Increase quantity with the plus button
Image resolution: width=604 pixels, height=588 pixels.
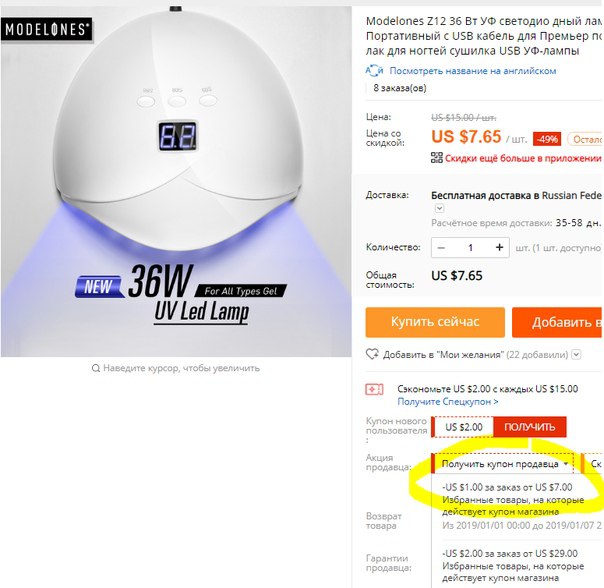(x=499, y=247)
